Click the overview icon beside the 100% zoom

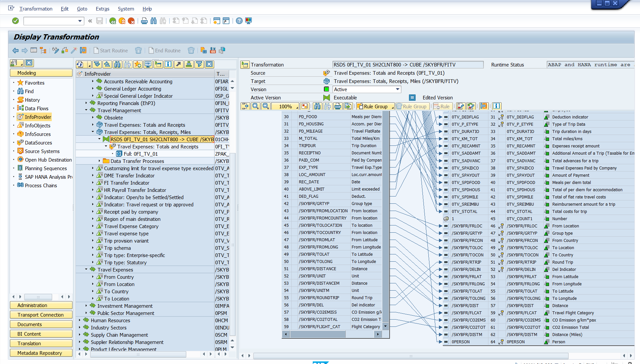(x=305, y=106)
